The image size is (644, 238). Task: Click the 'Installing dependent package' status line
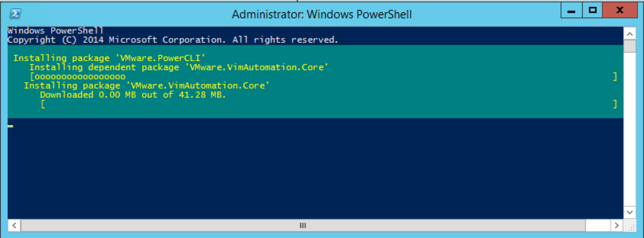click(x=179, y=67)
